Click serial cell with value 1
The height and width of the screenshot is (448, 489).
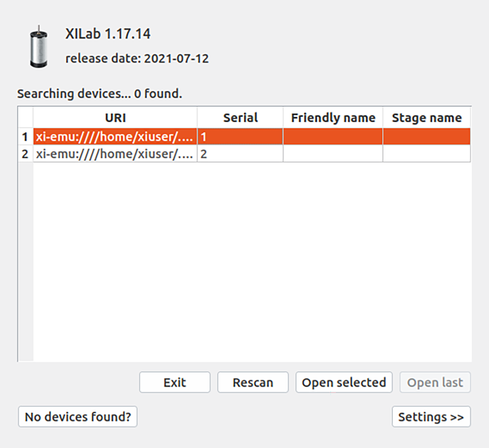240,137
